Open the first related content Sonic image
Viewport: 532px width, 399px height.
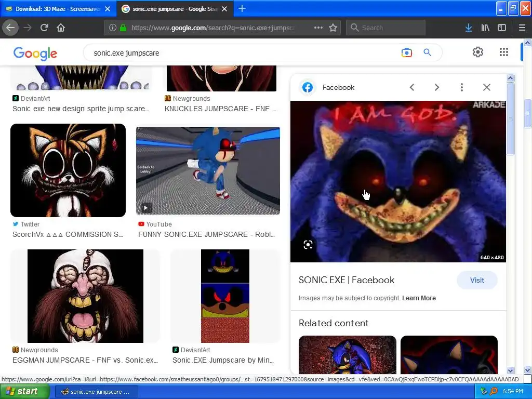tap(348, 354)
